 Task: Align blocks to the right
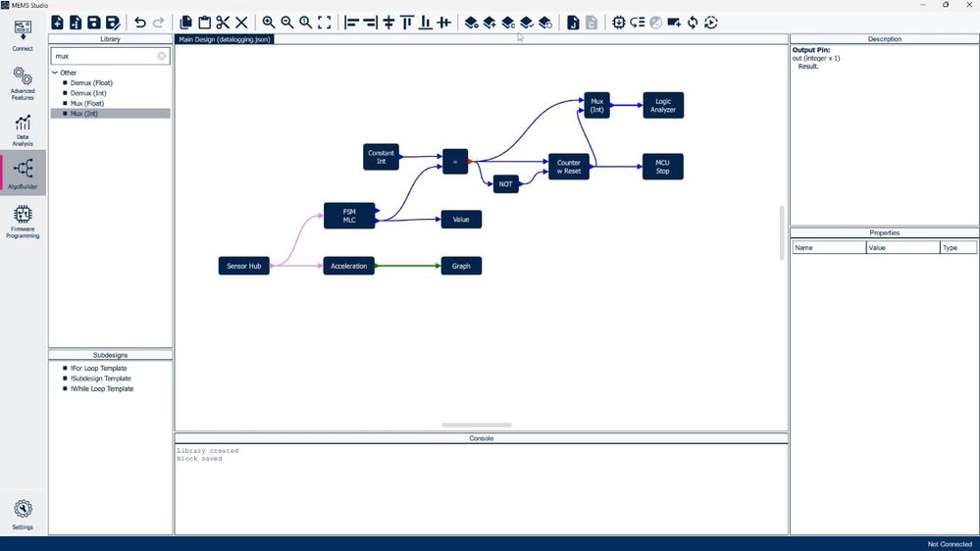pyautogui.click(x=370, y=23)
